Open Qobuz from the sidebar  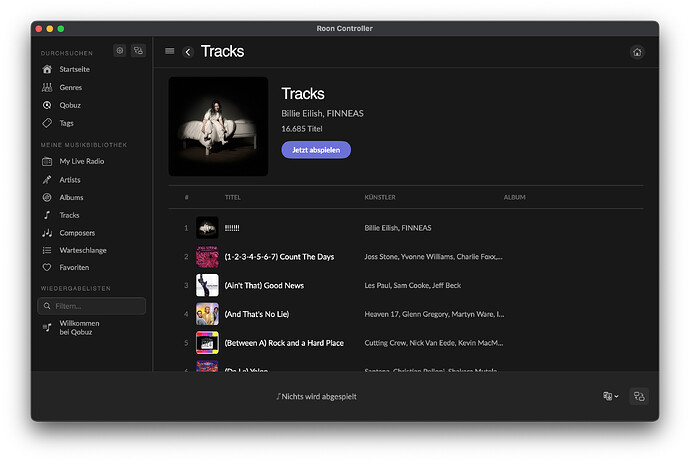click(x=70, y=105)
